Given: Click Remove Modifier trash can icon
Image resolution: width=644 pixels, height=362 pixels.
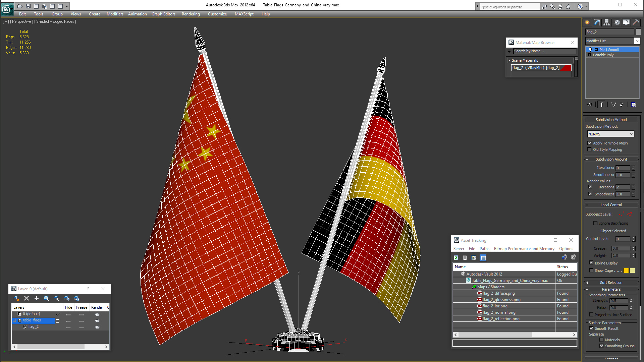Looking at the screenshot, I should [x=621, y=105].
